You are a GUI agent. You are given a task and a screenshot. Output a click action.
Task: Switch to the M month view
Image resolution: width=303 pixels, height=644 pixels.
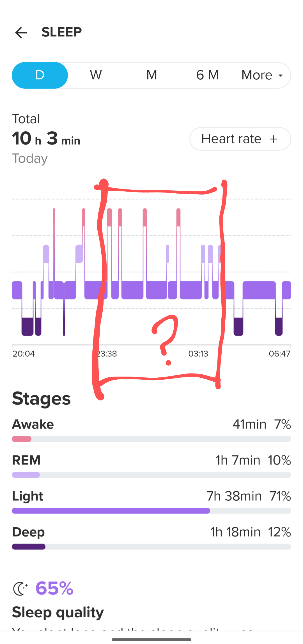coord(151,75)
